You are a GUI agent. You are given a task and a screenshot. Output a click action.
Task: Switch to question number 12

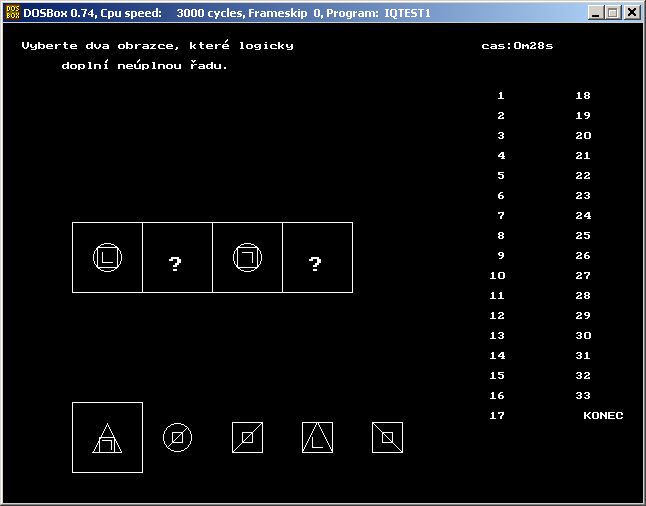pyautogui.click(x=497, y=316)
